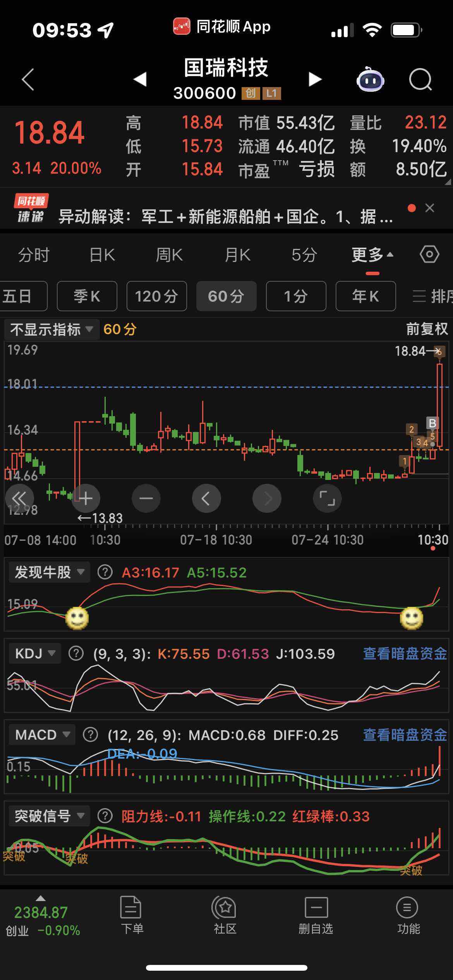
Task: Tap the B buy marker on chart
Action: tap(432, 423)
